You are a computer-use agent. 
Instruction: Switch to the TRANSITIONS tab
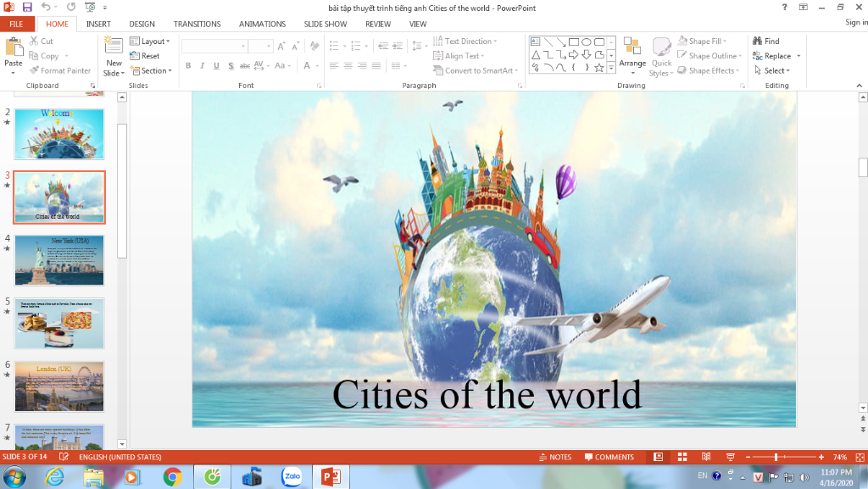[197, 24]
